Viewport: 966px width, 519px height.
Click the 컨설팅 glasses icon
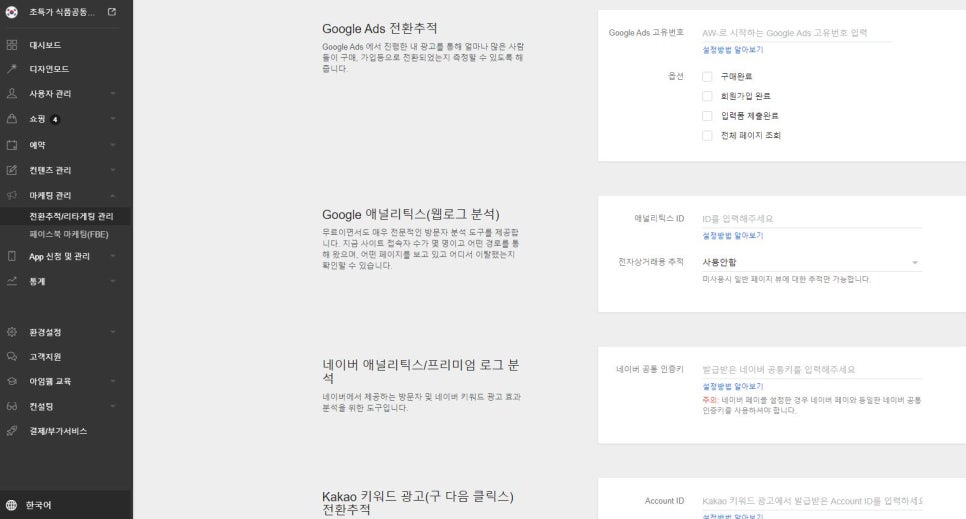[x=12, y=407]
